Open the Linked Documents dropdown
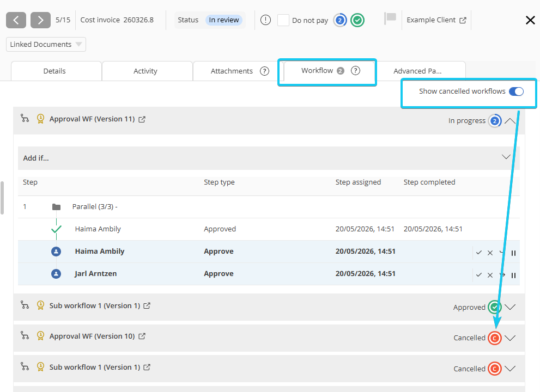This screenshot has height=392, width=540. 46,45
